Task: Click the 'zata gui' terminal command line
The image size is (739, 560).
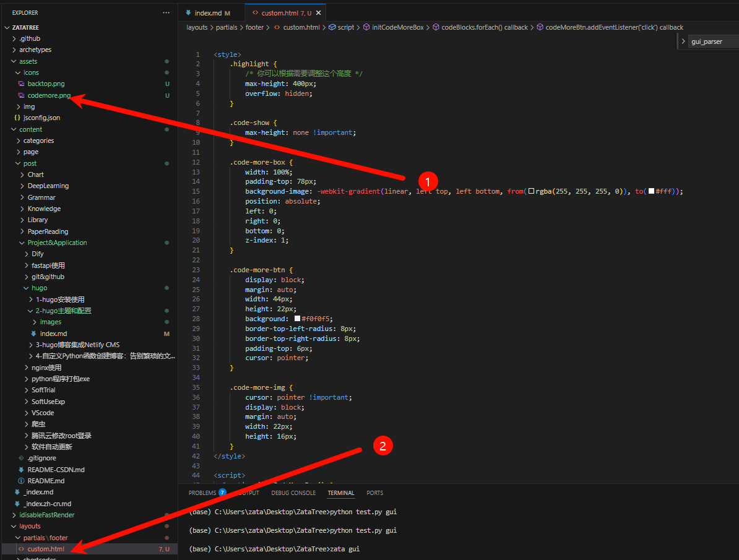Action: point(274,549)
